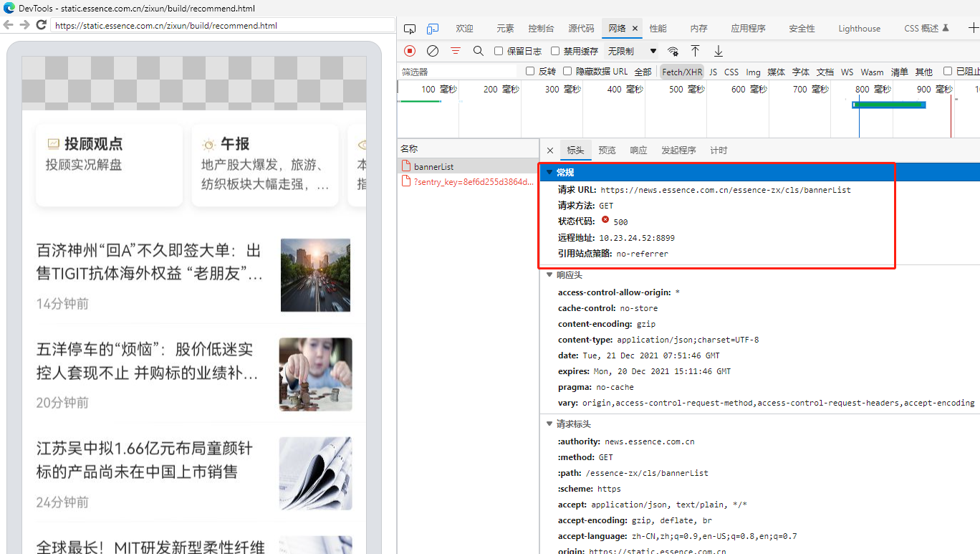Click the browser back arrow

point(8,25)
